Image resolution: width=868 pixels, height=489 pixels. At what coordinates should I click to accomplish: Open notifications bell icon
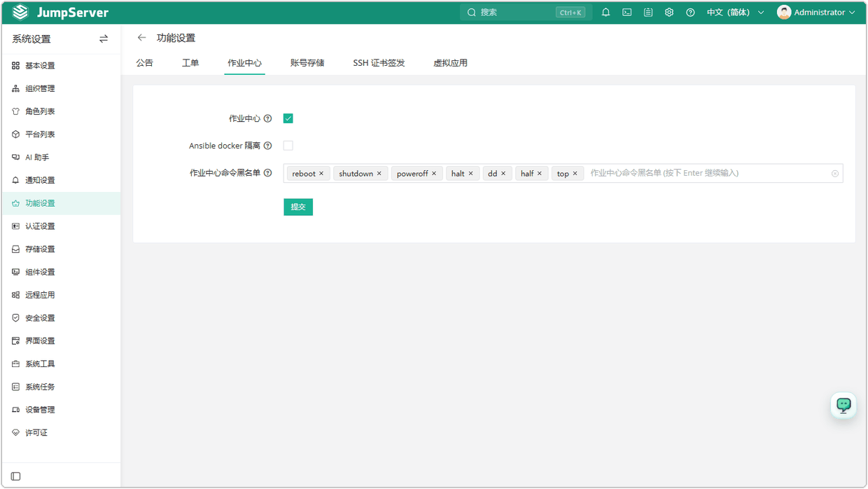(x=606, y=13)
